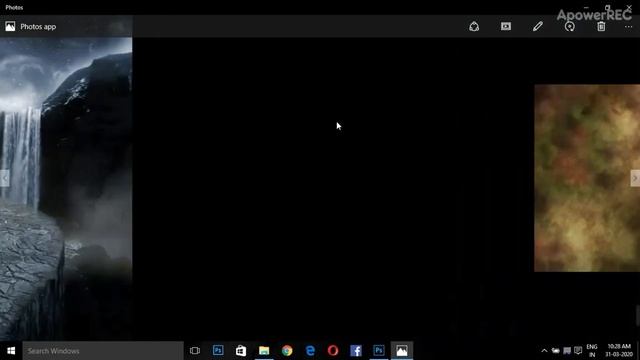The height and width of the screenshot is (360, 640).
Task: Expand hidden system tray icons
Action: 544,351
